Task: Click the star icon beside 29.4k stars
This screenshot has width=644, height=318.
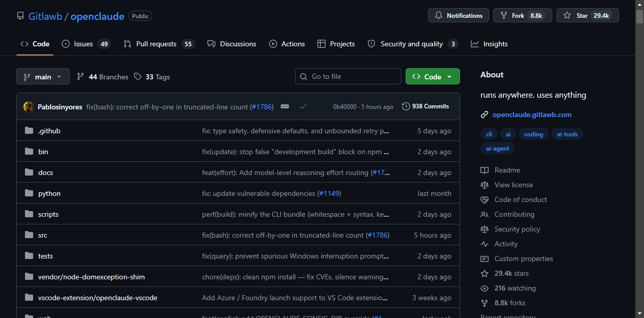Action: (485, 273)
